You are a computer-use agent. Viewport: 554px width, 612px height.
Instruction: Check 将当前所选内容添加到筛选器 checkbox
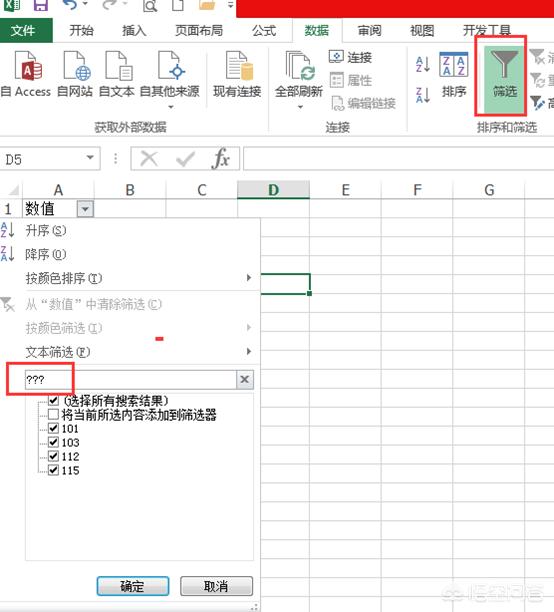coord(53,414)
